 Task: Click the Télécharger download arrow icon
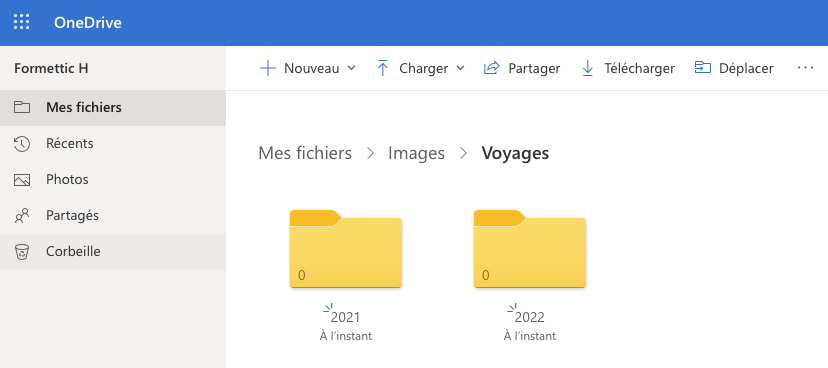[x=587, y=68]
